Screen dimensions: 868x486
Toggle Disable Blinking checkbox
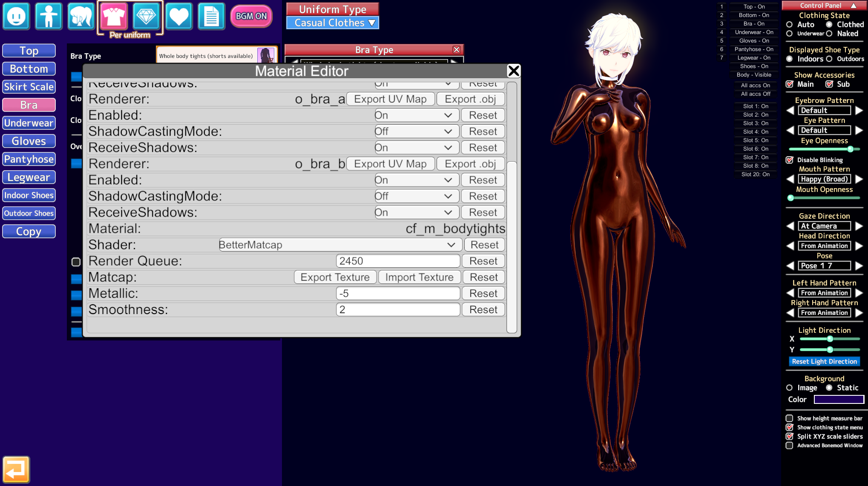[x=790, y=160]
